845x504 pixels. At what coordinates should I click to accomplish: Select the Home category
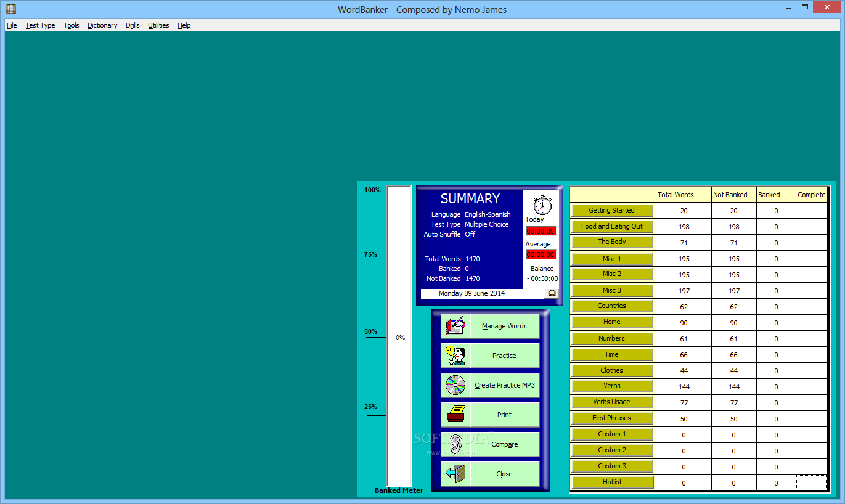click(x=612, y=322)
